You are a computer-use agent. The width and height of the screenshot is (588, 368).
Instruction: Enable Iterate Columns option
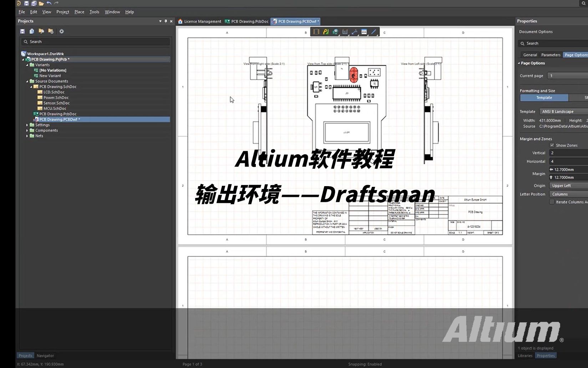(552, 202)
